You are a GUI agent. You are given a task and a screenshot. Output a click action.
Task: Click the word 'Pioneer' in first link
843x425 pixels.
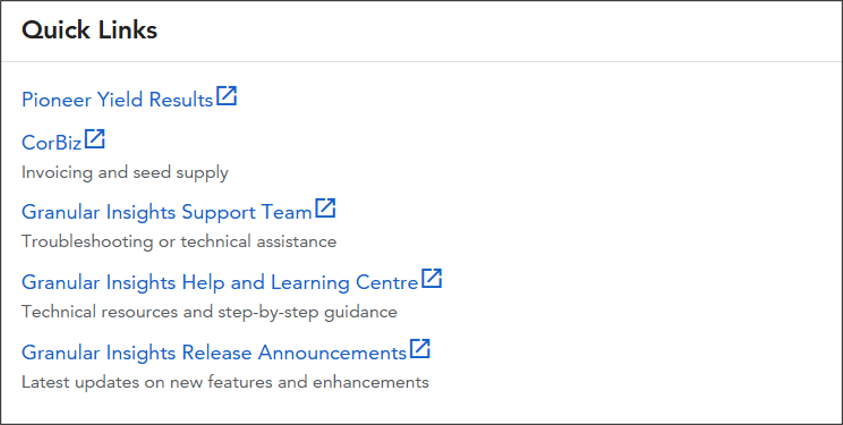point(56,100)
